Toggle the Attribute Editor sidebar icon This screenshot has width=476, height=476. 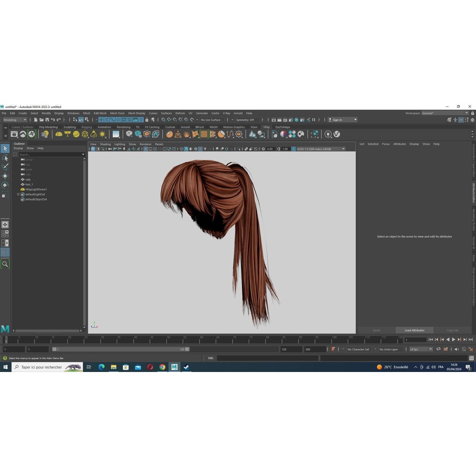(461, 120)
